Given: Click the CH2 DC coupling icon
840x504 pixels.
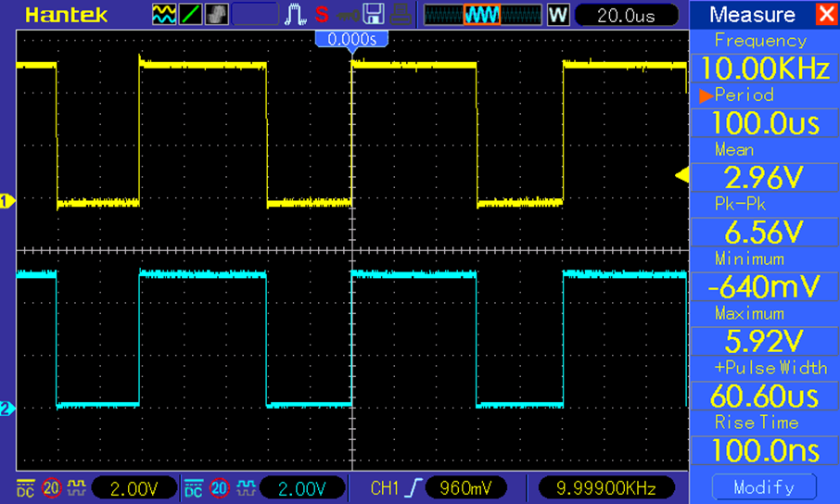Looking at the screenshot, I should 194,488.
